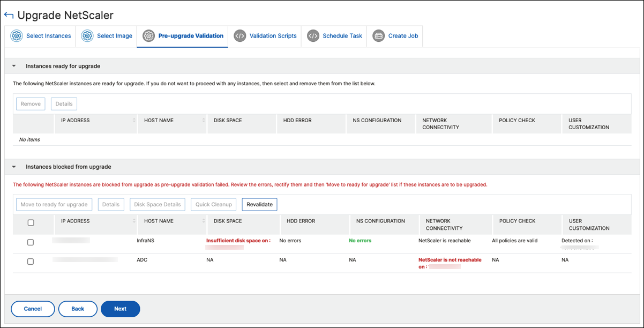Check the ADC instance row checkbox
Image resolution: width=644 pixels, height=328 pixels.
tap(31, 262)
